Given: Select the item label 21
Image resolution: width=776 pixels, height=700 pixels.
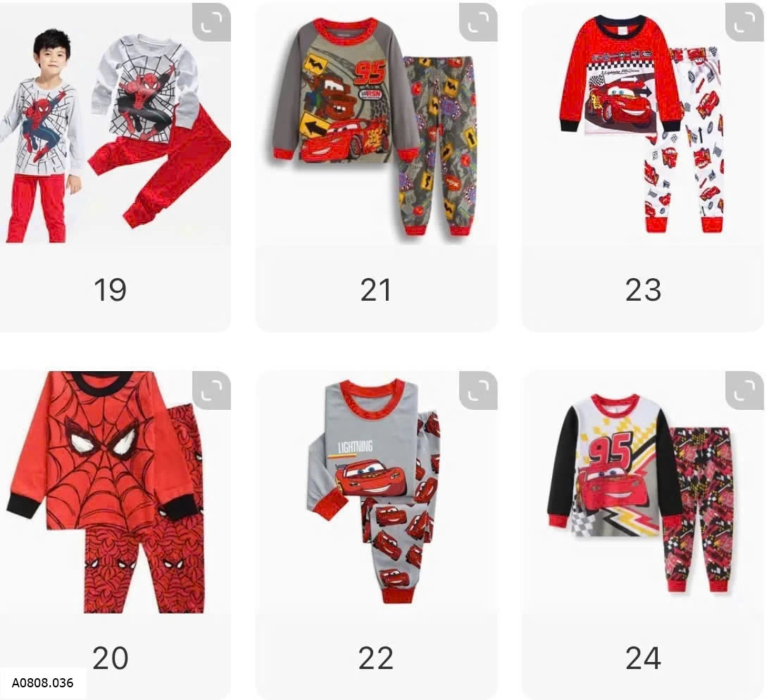Looking at the screenshot, I should pos(375,290).
